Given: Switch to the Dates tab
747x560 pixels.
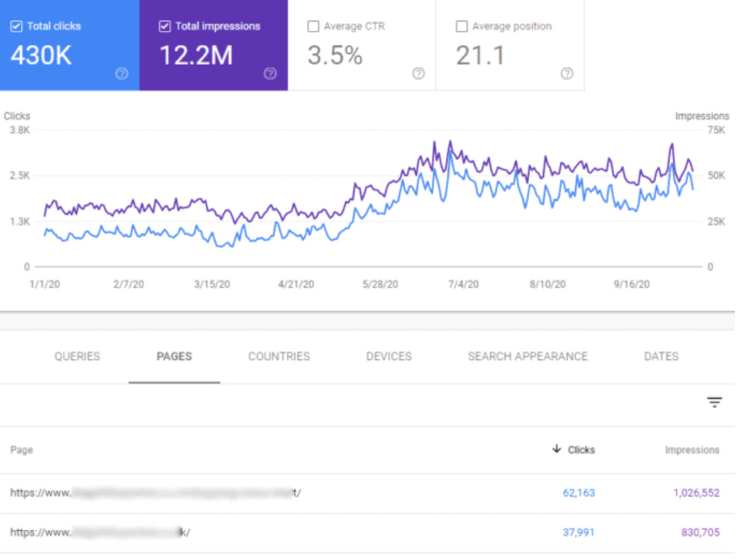Looking at the screenshot, I should (661, 357).
